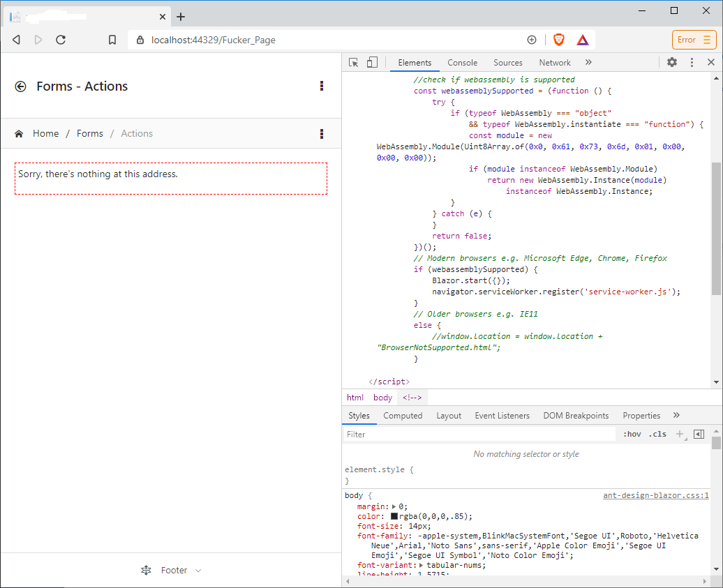Expand the Footer dropdown chevron
The width and height of the screenshot is (723, 588).
pyautogui.click(x=198, y=571)
